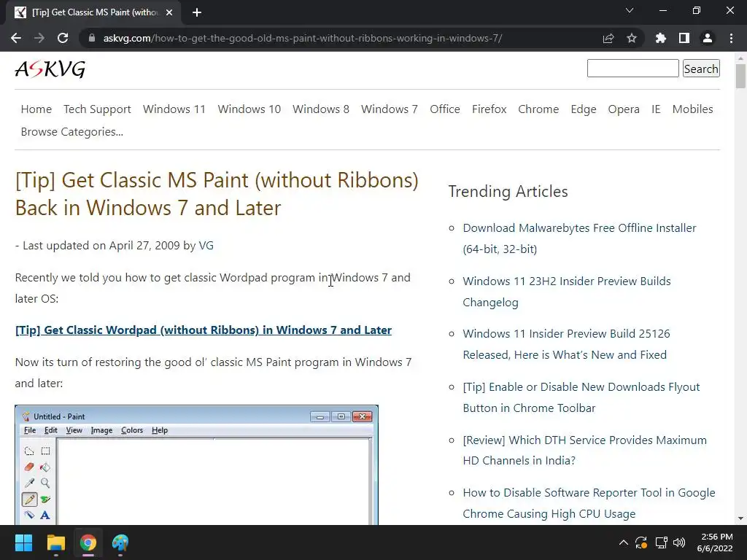Click the forward navigation arrow
This screenshot has height=560, width=747.
click(39, 38)
